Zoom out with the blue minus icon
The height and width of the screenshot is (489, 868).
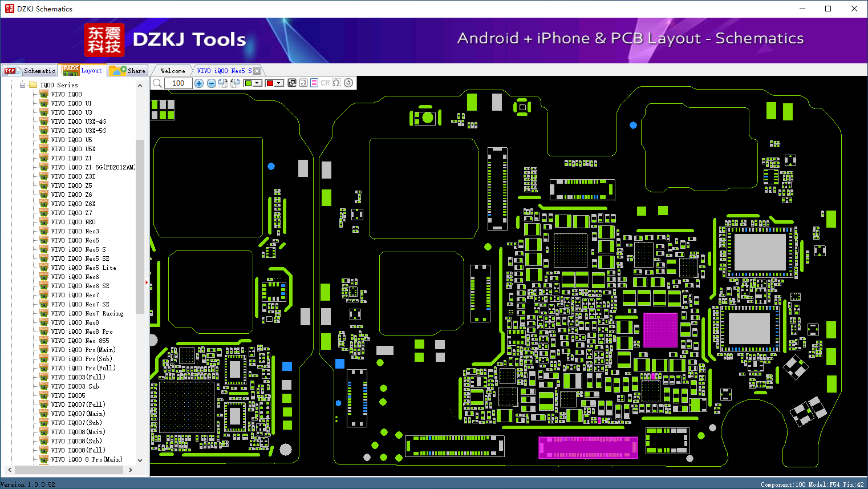[x=211, y=83]
